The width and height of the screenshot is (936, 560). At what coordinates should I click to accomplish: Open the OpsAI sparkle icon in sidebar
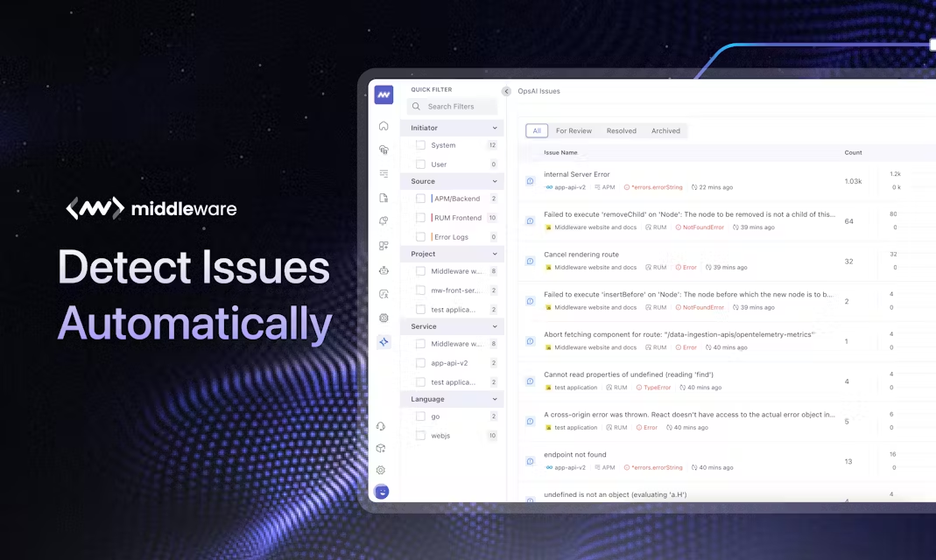point(384,342)
